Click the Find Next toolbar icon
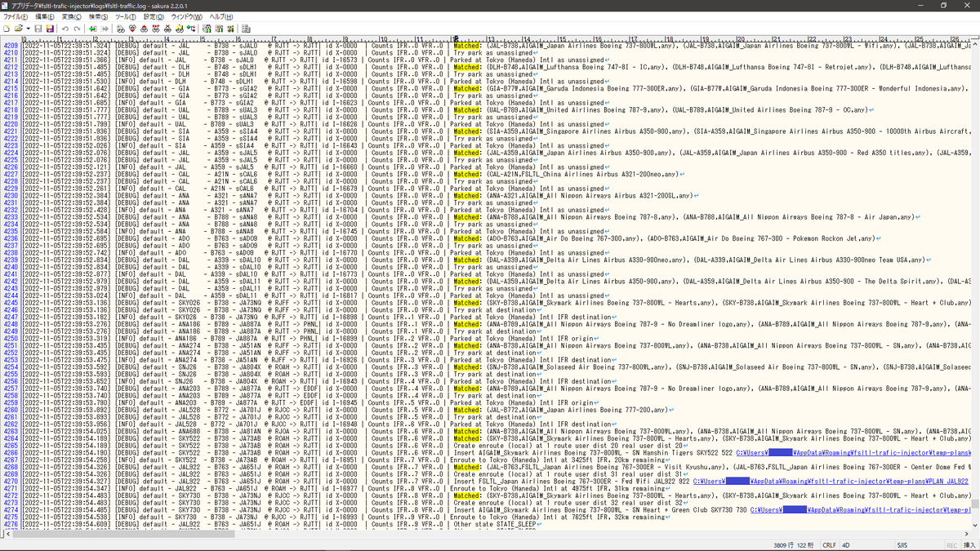The width and height of the screenshot is (980, 551). pyautogui.click(x=132, y=29)
